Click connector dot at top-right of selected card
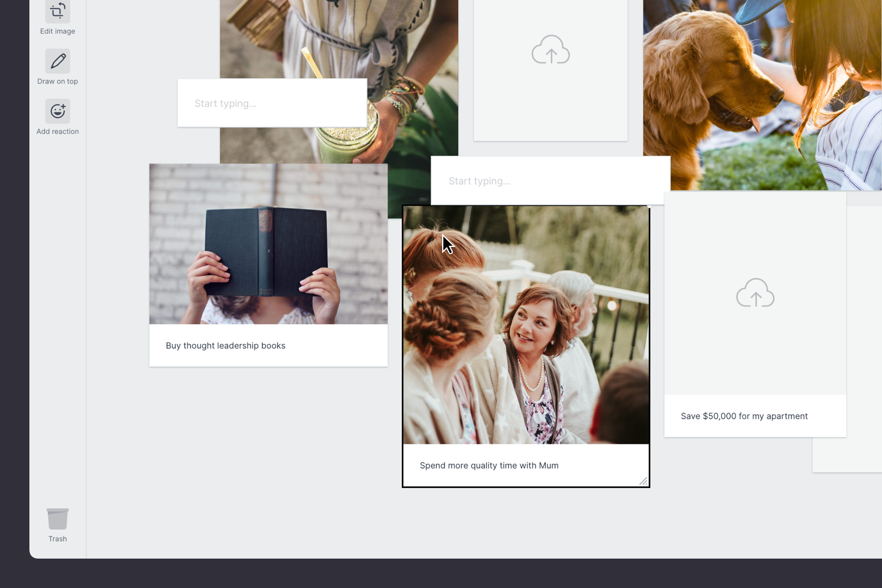The image size is (882, 588). click(649, 206)
